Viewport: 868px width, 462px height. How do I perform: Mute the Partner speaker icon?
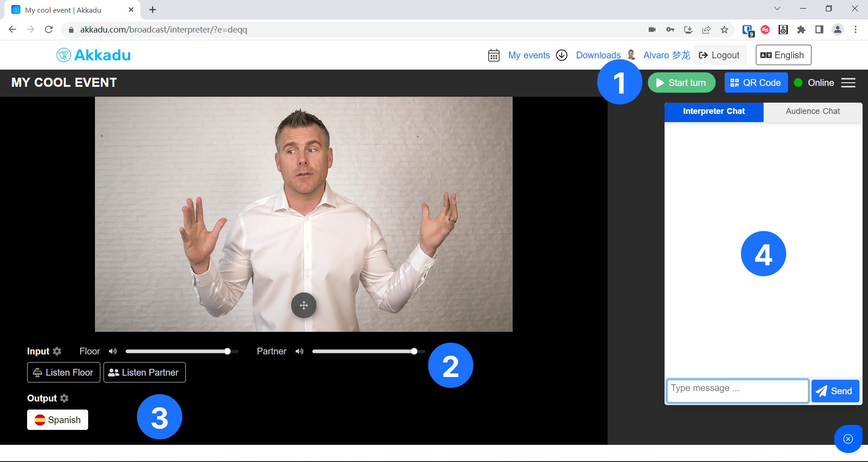tap(299, 351)
